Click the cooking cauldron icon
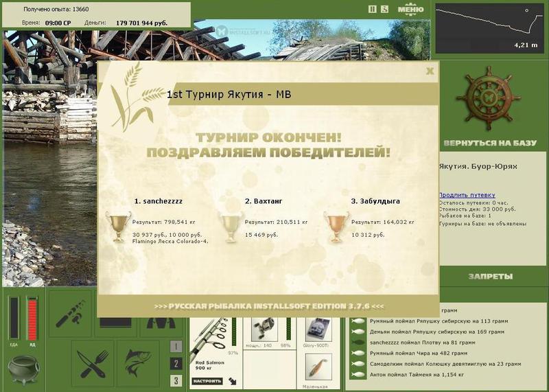Image resolution: width=549 pixels, height=392 pixels. tap(24, 369)
